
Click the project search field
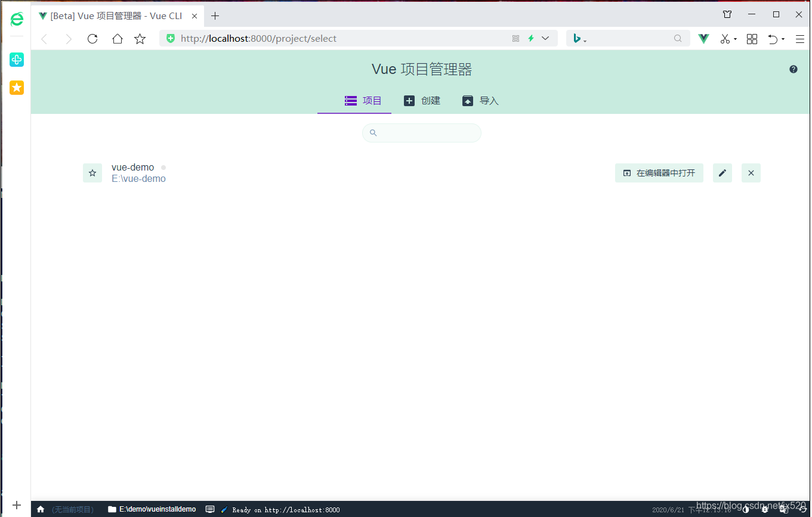click(422, 133)
